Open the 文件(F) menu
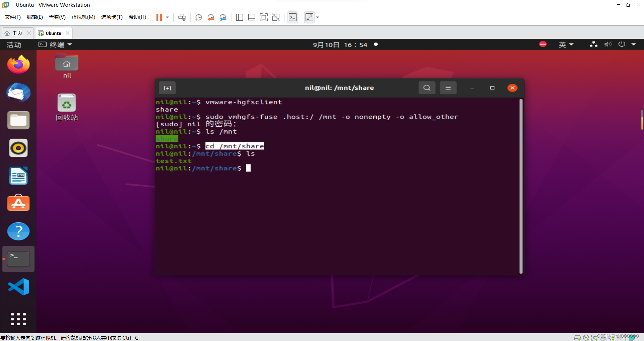644x341 pixels. tap(13, 17)
